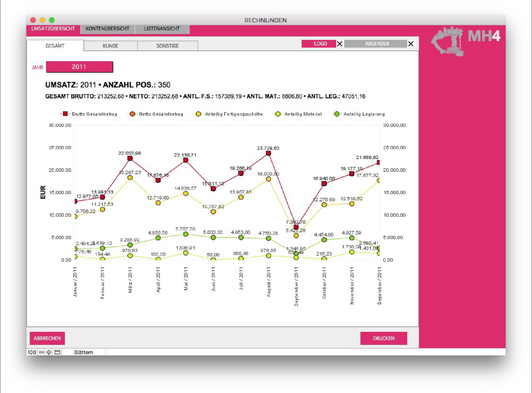Click the Anteilig Legierung green legend marker
This screenshot has width=532, height=393.
(337, 114)
